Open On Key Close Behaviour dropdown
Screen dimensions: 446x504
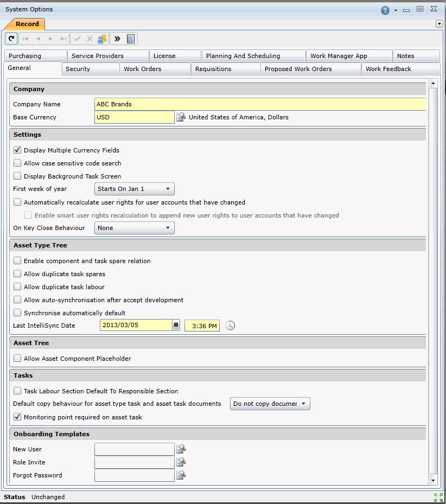[135, 228]
